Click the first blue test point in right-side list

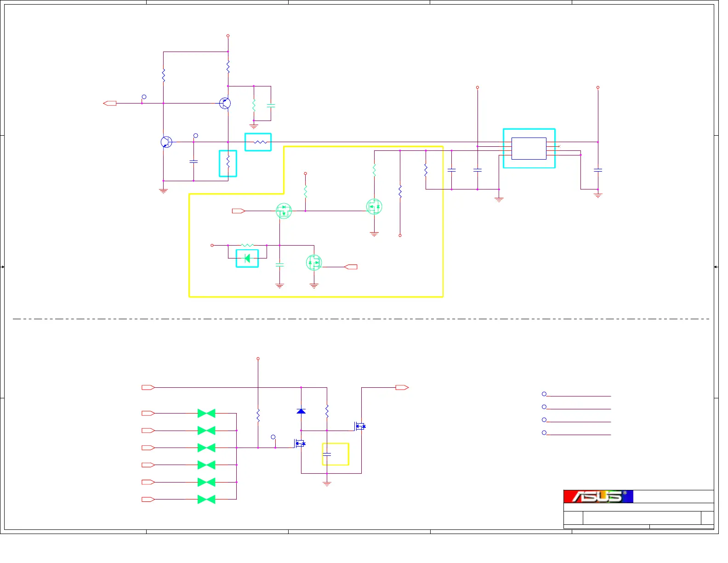tap(544, 394)
